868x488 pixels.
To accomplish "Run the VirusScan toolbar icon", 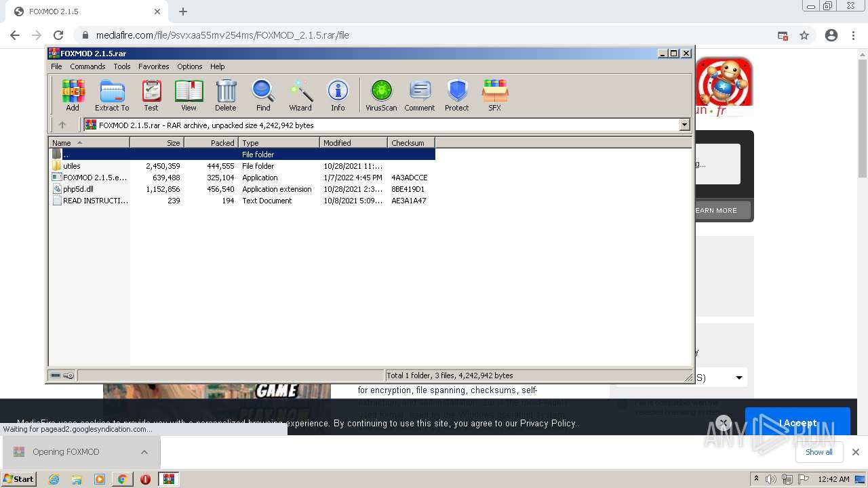I will [x=381, y=95].
